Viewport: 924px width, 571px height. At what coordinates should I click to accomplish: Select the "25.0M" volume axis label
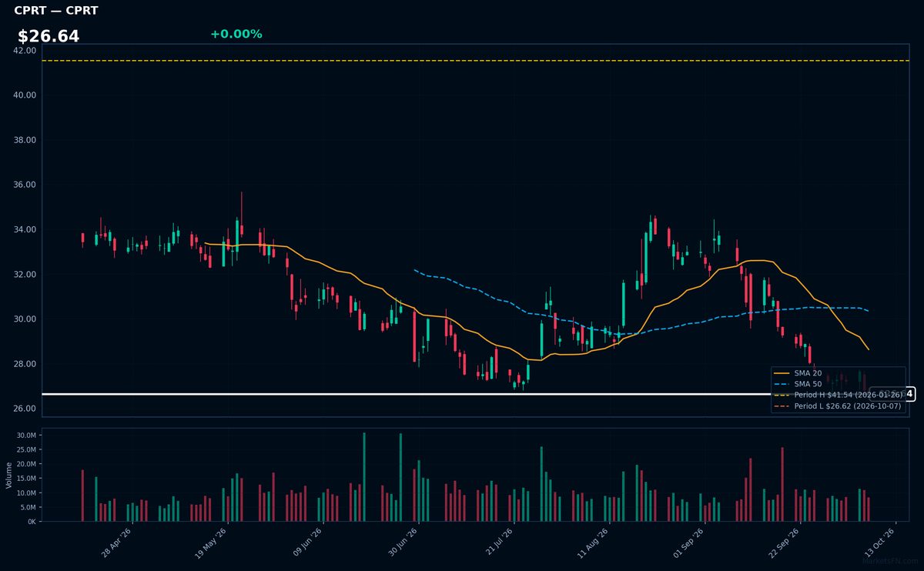coord(26,449)
